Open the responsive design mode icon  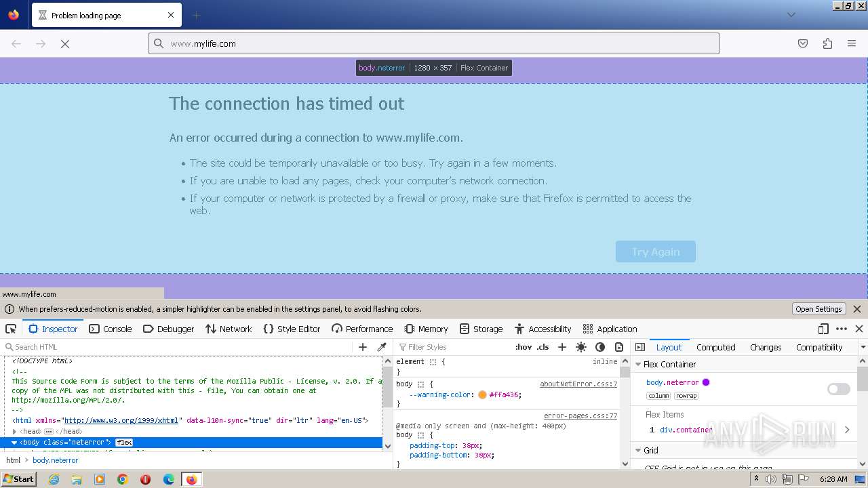tap(823, 329)
